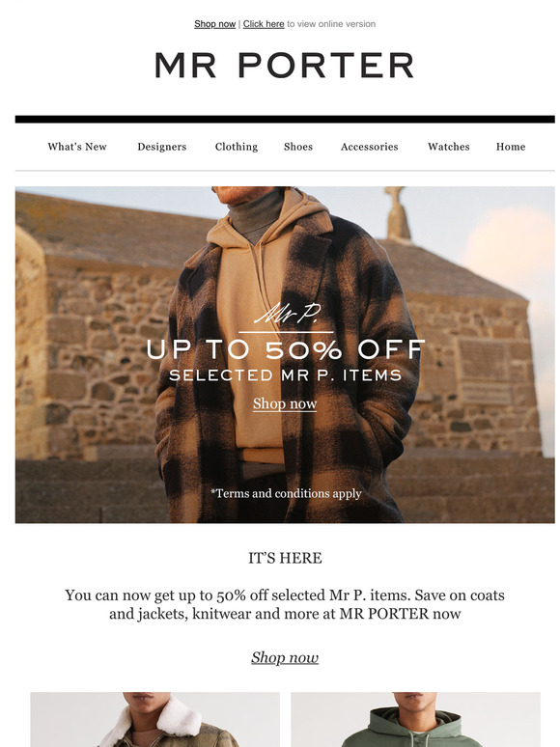Click the MR PORTER logo
This screenshot has height=747, width=560.
coord(285,66)
